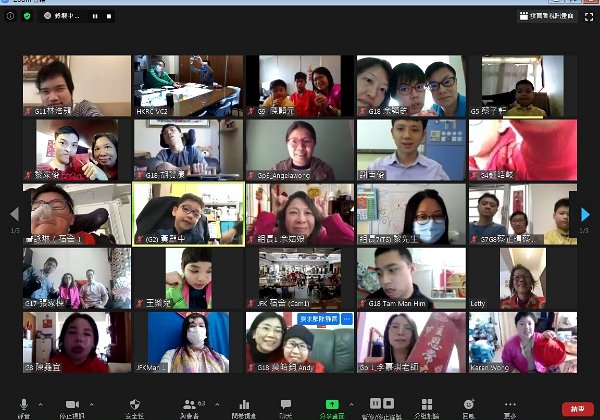Select the G11 participant video tile
The height and width of the screenshot is (420, 600).
(77, 86)
